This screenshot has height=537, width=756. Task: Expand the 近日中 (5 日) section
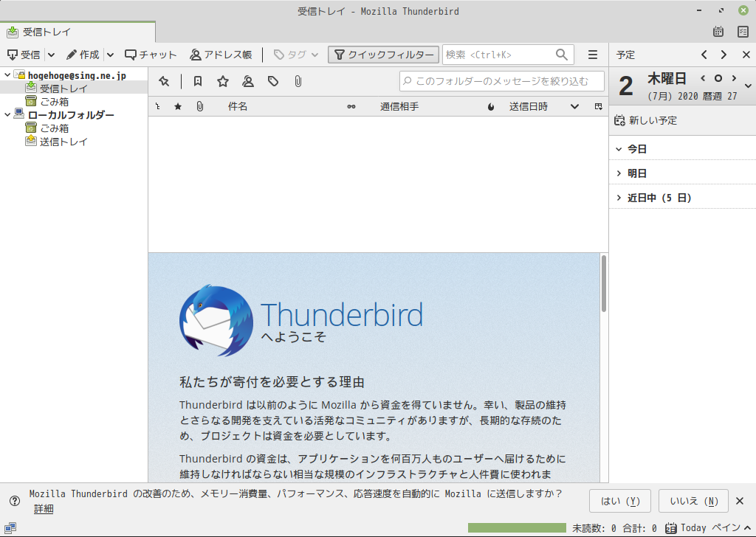pyautogui.click(x=619, y=198)
